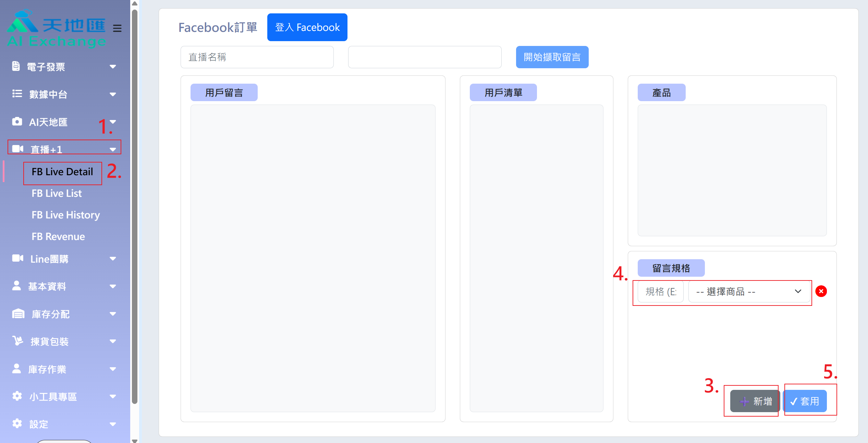Viewport: 868px width, 443px height.
Task: Click the 揀貨包裝 dolly cart icon
Action: point(17,341)
